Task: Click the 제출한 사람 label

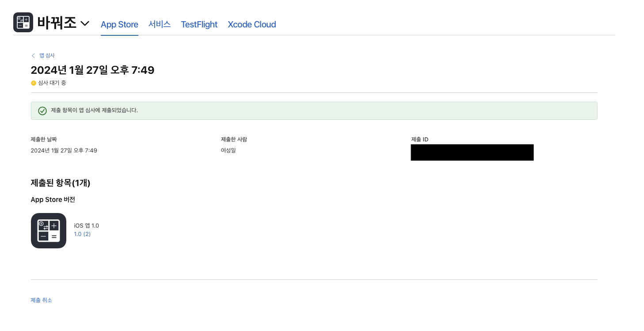Action: [234, 140]
